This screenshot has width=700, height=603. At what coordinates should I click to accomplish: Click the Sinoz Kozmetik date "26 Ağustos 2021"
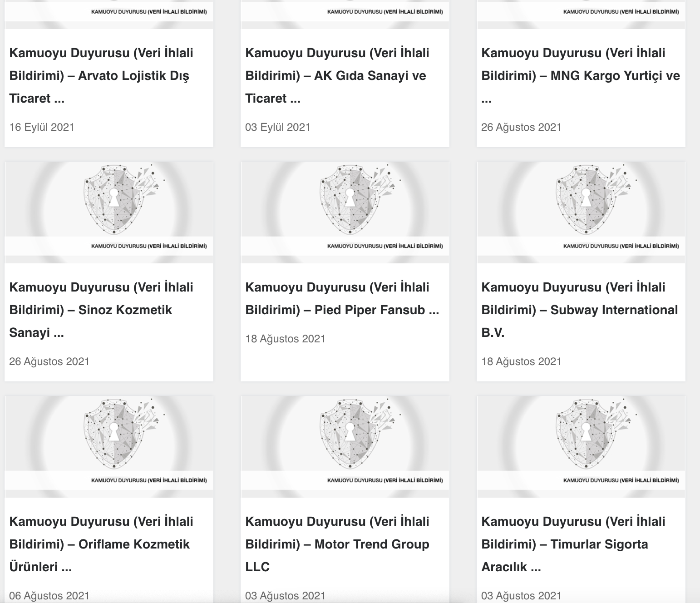(x=49, y=361)
